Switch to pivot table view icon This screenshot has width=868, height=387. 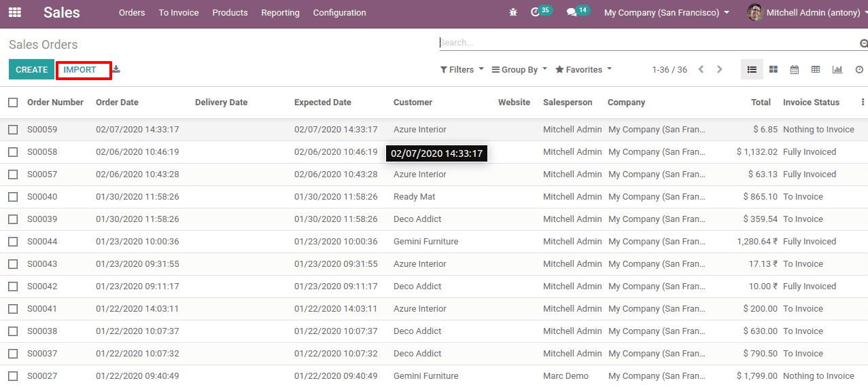816,69
